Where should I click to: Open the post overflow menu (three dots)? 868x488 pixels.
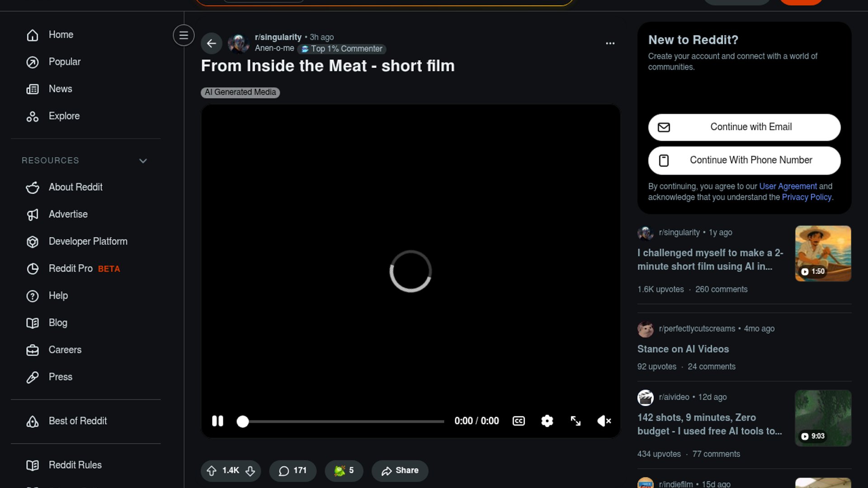(610, 43)
